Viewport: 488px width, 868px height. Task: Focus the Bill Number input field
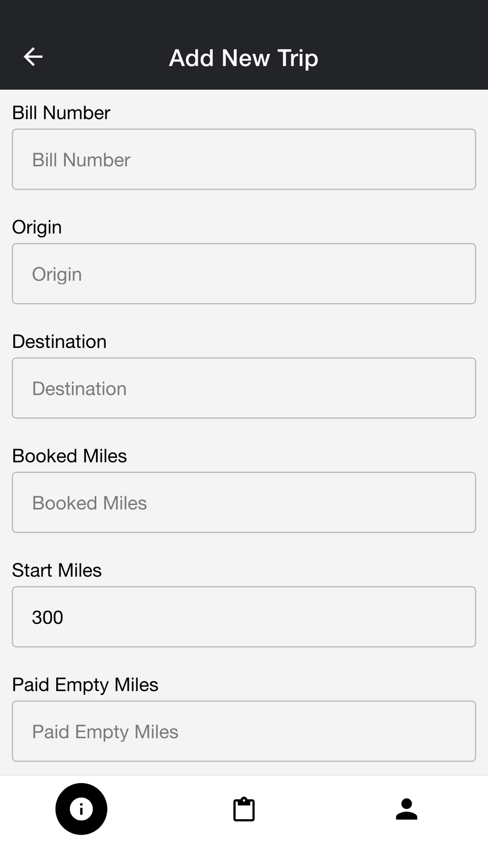[x=244, y=159]
